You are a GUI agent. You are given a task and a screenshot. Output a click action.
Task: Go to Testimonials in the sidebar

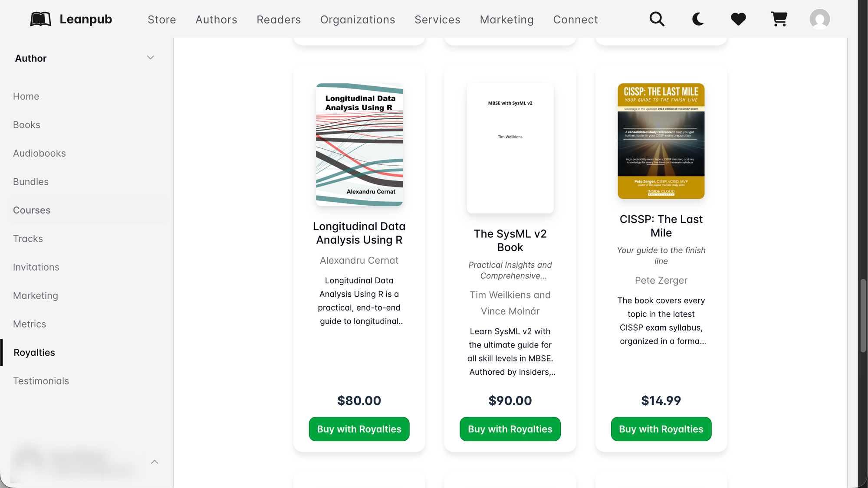[41, 381]
